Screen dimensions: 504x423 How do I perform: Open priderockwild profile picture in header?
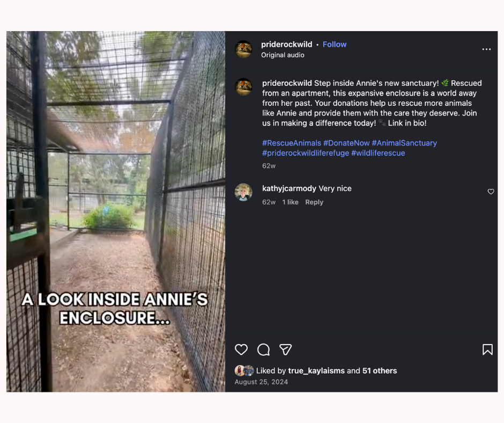point(243,49)
